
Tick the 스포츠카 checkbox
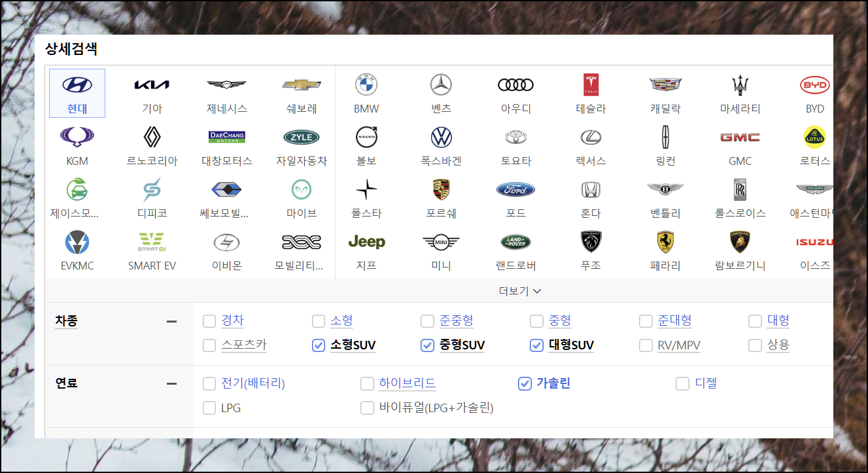click(x=209, y=345)
